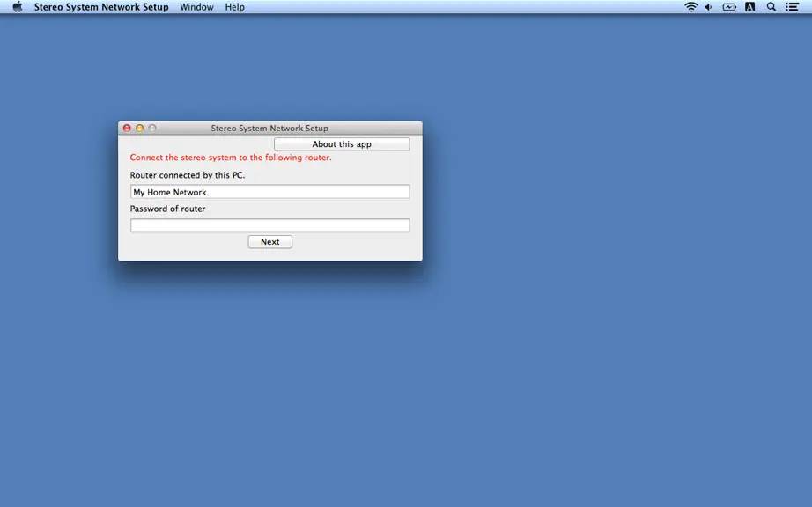Click the Next button
Screen dimensions: 812x507
[269, 241]
